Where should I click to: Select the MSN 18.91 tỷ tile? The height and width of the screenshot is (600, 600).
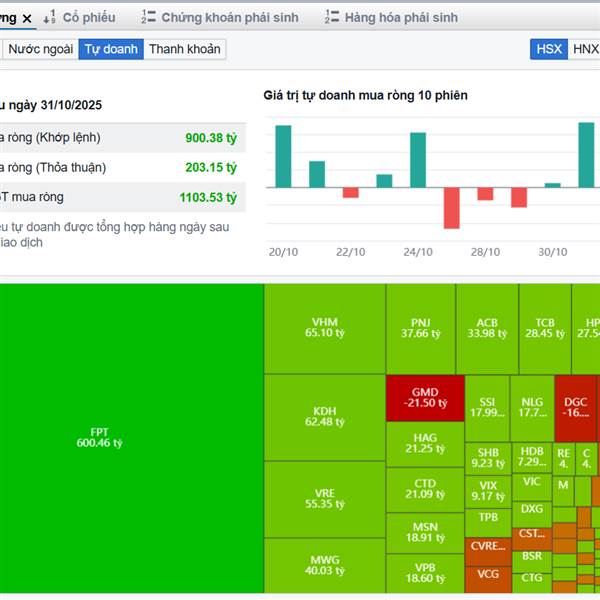pos(425,533)
